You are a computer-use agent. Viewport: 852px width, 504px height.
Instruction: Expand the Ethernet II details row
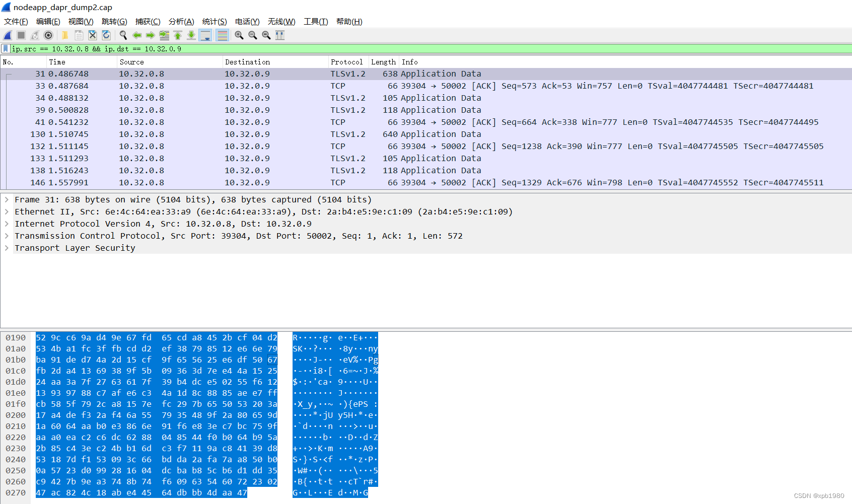coord(7,212)
